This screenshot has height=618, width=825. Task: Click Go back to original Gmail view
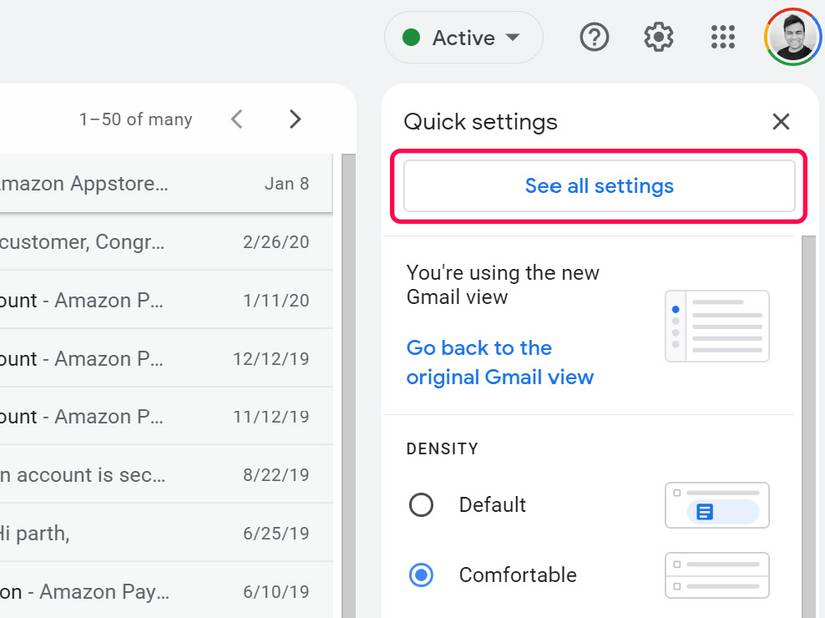click(499, 362)
